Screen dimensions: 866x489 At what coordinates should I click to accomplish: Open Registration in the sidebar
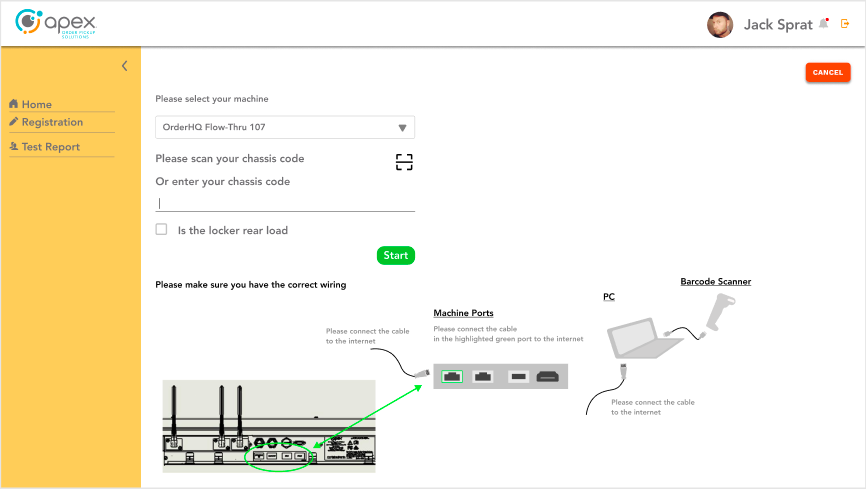tap(52, 123)
